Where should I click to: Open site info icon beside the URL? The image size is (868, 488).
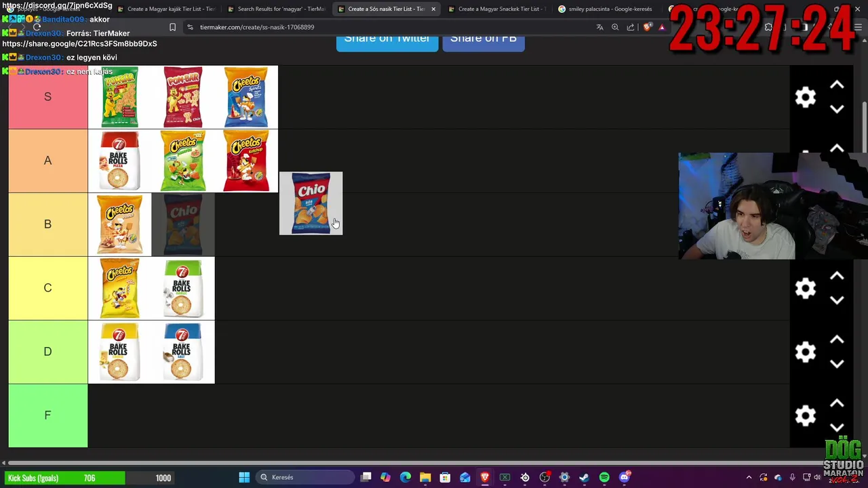tap(190, 27)
